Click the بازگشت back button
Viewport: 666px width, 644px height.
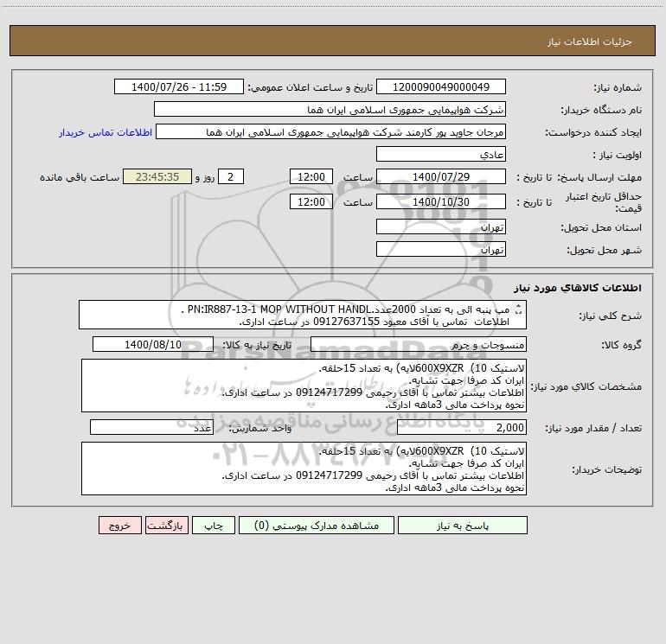click(166, 526)
